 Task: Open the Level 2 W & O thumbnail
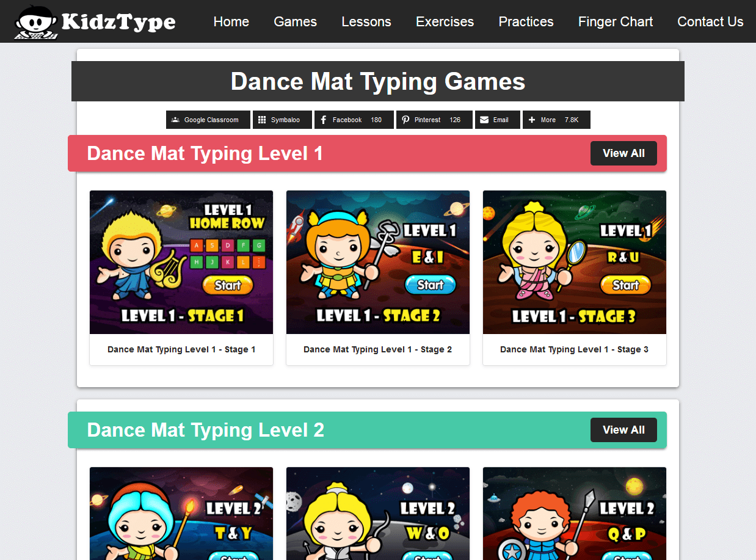click(x=378, y=514)
